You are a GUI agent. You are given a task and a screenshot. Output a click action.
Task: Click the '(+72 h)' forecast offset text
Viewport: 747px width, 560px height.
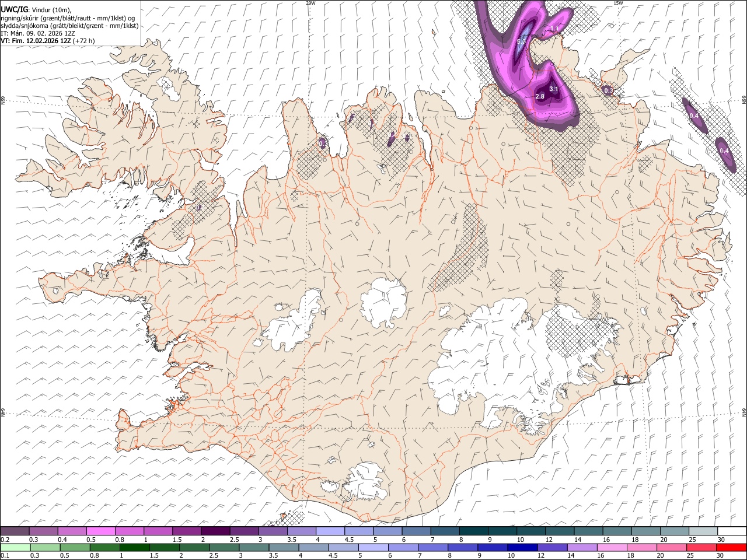pyautogui.click(x=84, y=41)
